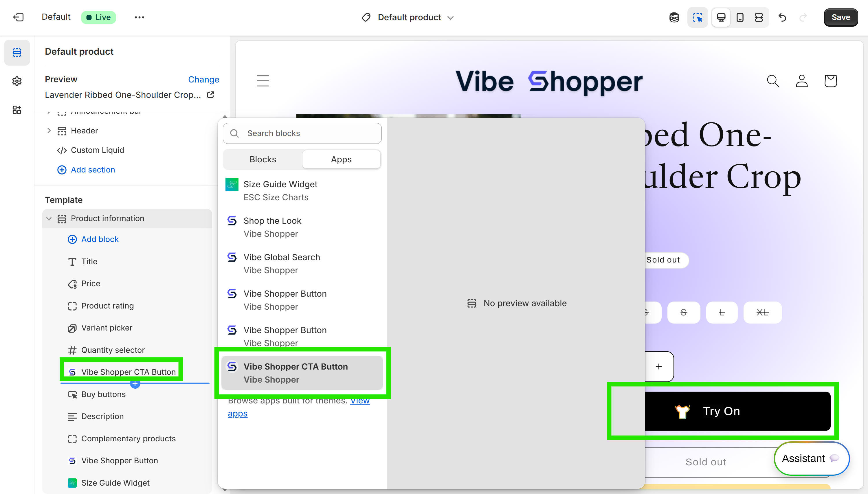This screenshot has height=494, width=868.
Task: Click the undo icon
Action: pos(783,17)
